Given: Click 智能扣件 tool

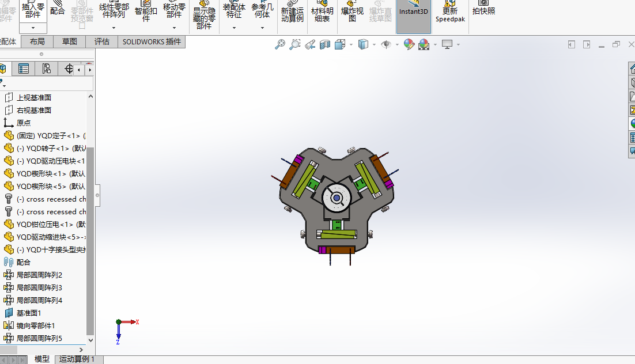Looking at the screenshot, I should coord(146,11).
